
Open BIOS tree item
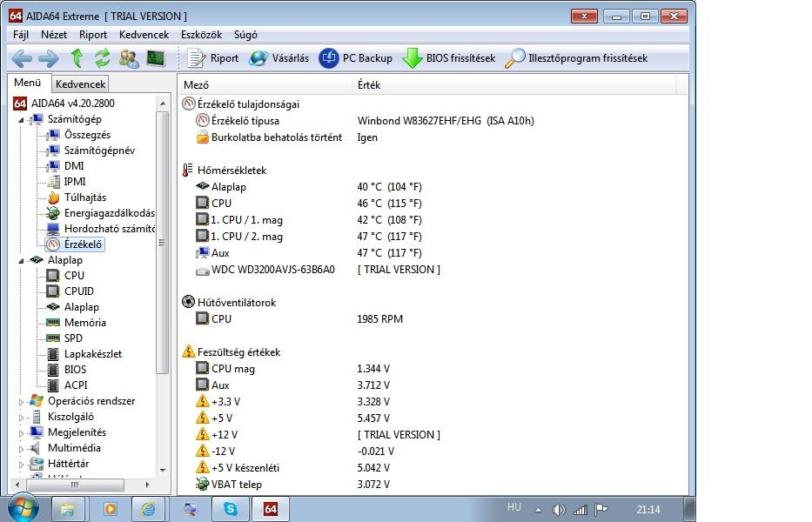(67, 369)
